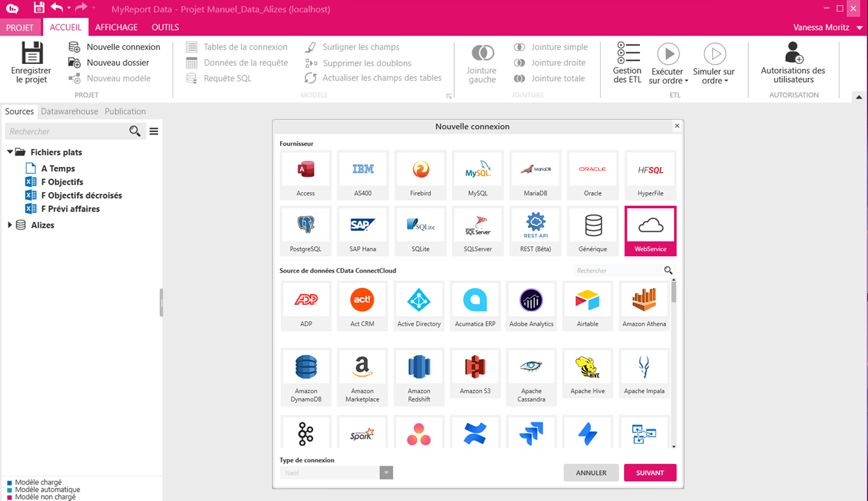Select the Sources panel tab
The width and height of the screenshot is (868, 501).
pos(19,111)
